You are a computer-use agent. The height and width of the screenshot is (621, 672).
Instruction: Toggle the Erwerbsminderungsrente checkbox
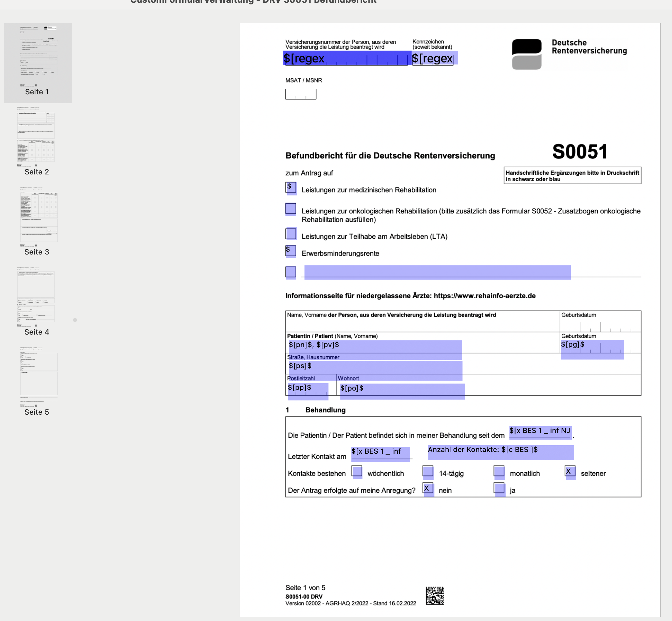291,251
